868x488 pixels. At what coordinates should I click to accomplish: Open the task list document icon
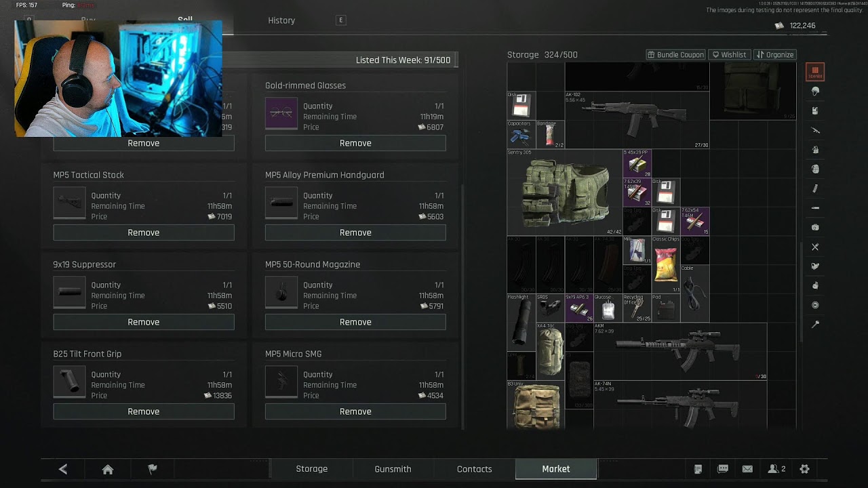pyautogui.click(x=698, y=469)
